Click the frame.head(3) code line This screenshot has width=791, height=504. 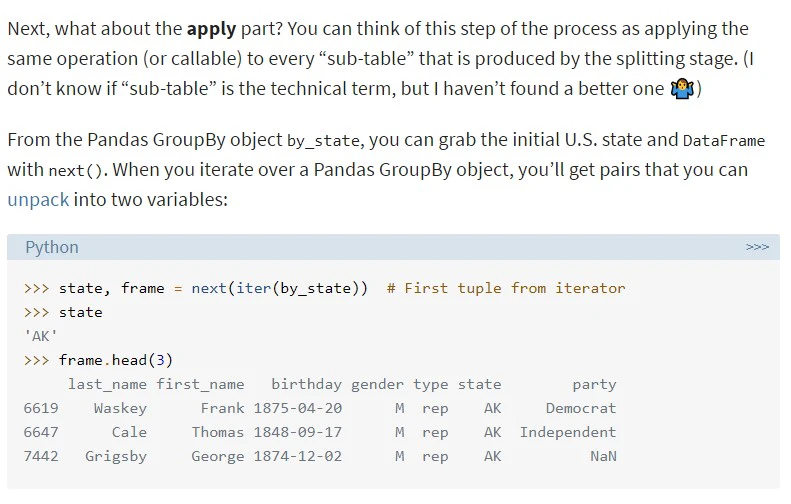116,360
